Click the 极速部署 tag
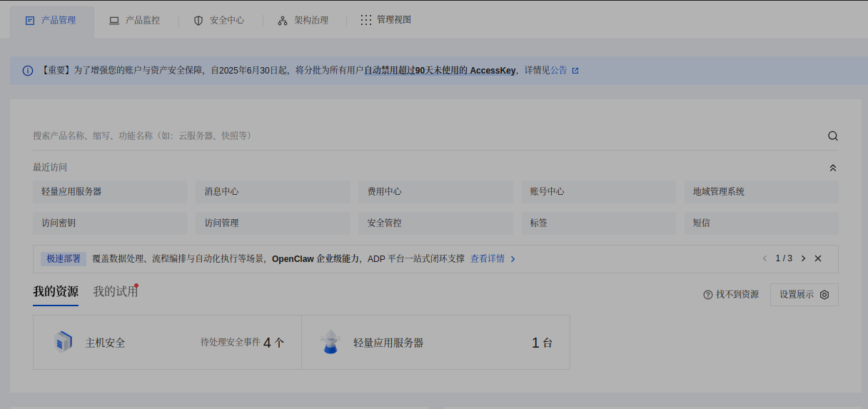Screen dimensions: 868x409 64,259
